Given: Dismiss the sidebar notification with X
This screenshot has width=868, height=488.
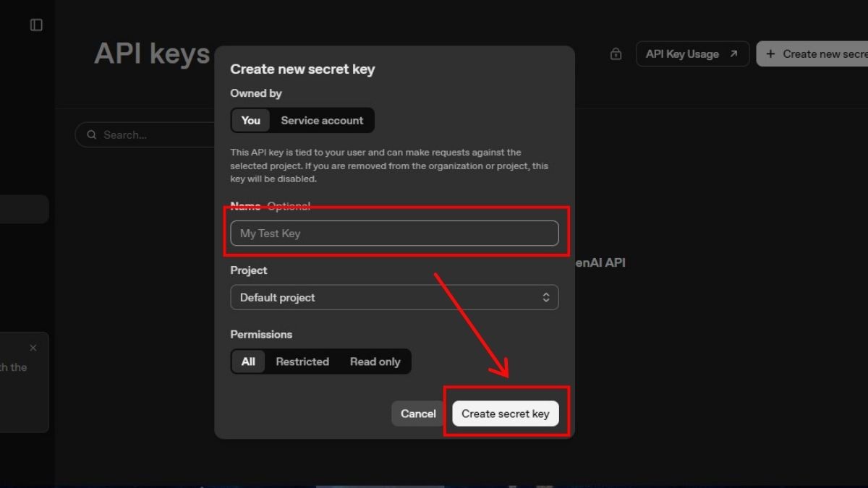Looking at the screenshot, I should [33, 348].
